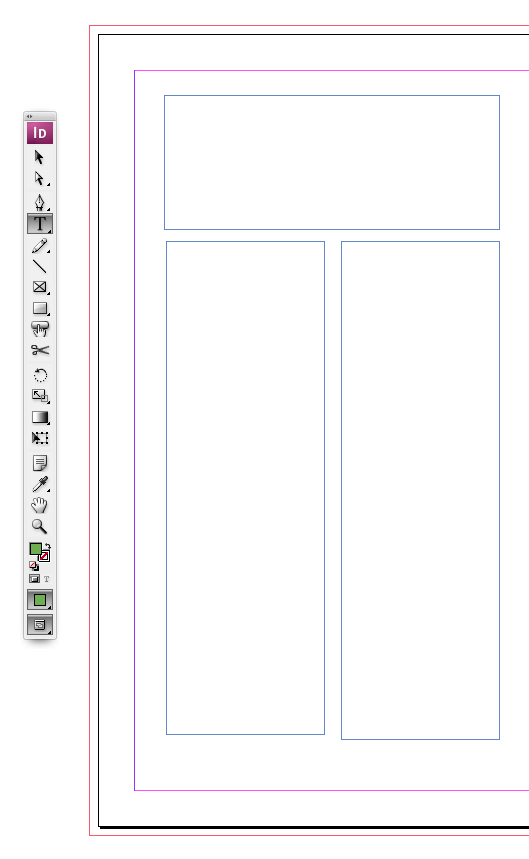The width and height of the screenshot is (529, 859).
Task: Select the Direct Selection tool (white arrow)
Action: (39, 179)
